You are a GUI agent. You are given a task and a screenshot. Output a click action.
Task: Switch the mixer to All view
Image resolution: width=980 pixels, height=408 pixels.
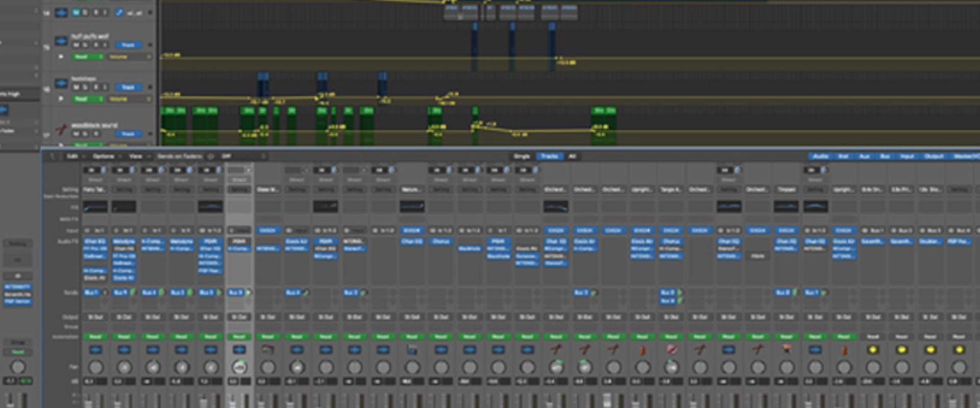572,156
